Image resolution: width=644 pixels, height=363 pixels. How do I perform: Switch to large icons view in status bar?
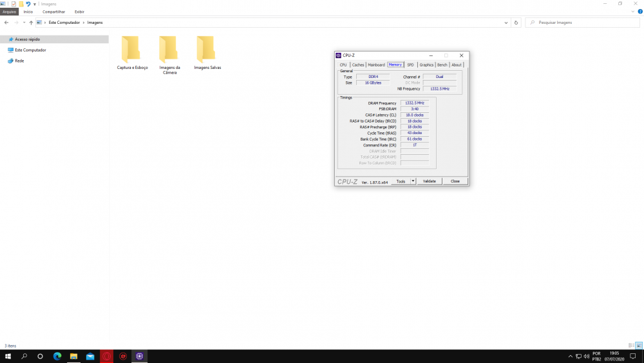tap(638, 346)
